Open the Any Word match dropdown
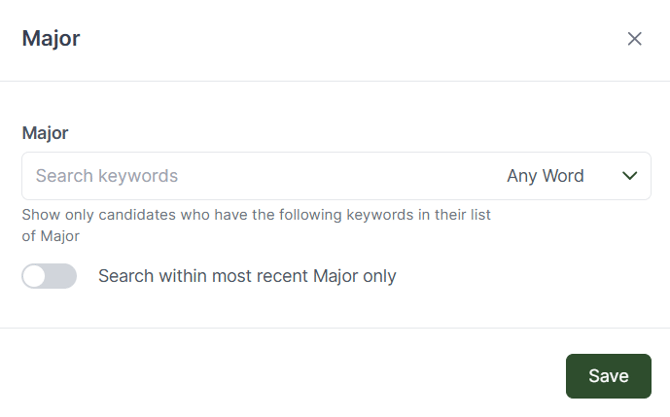670x417 pixels. [x=570, y=176]
